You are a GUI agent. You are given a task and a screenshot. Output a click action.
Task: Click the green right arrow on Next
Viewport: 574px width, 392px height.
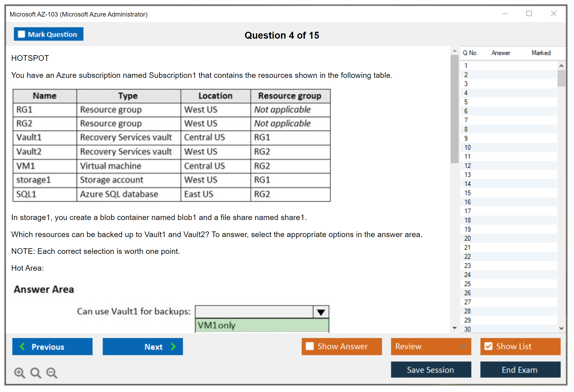click(x=174, y=346)
